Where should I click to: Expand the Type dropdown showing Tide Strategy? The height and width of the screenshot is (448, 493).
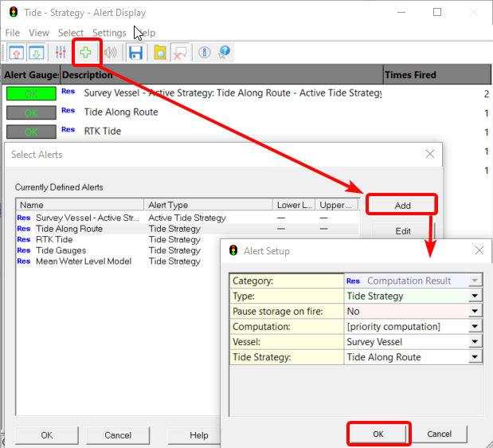pyautogui.click(x=475, y=296)
